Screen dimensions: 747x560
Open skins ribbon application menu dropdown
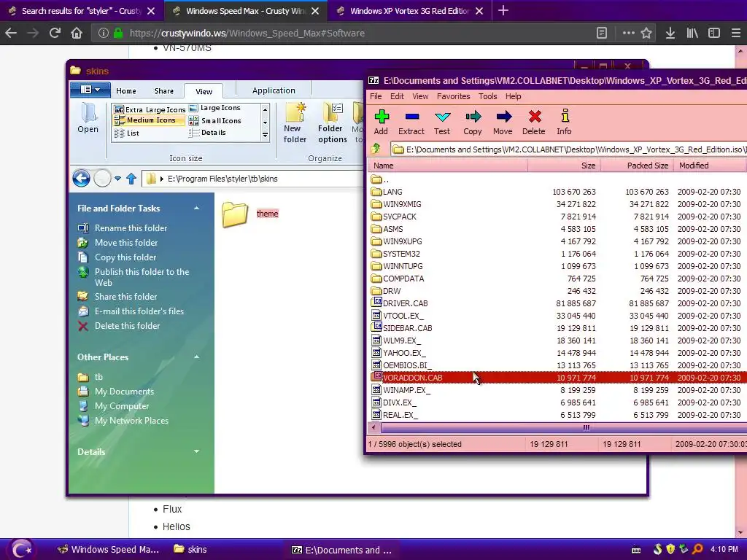point(90,90)
